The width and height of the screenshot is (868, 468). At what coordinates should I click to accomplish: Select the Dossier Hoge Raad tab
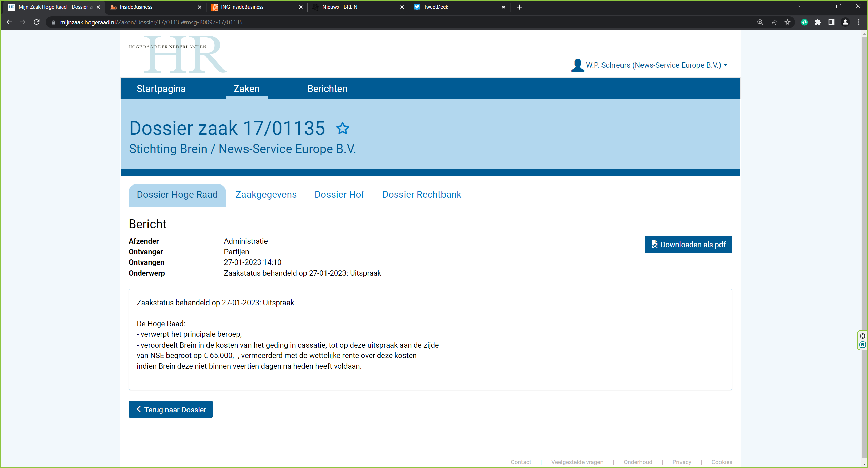point(177,195)
